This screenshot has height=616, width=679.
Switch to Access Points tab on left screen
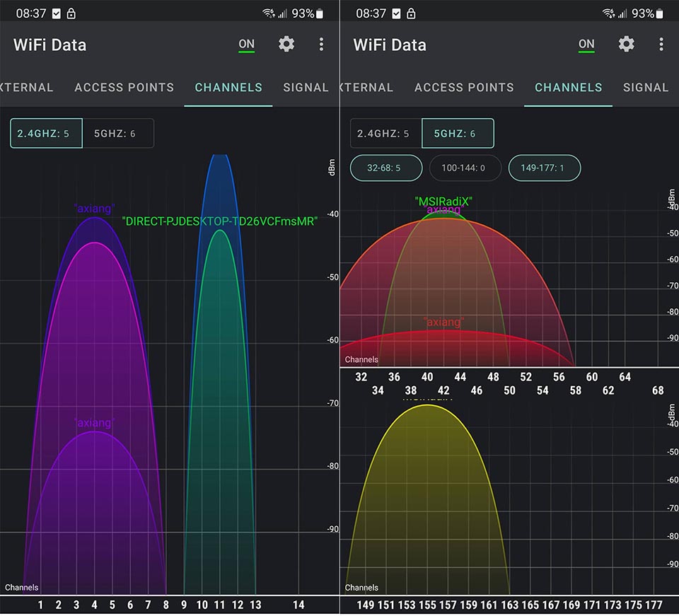124,88
